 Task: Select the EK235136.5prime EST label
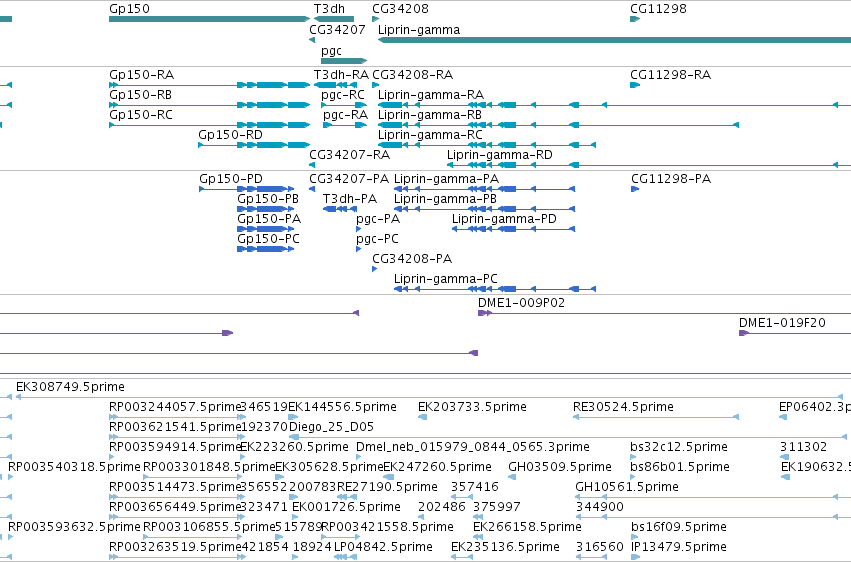[x=505, y=547]
